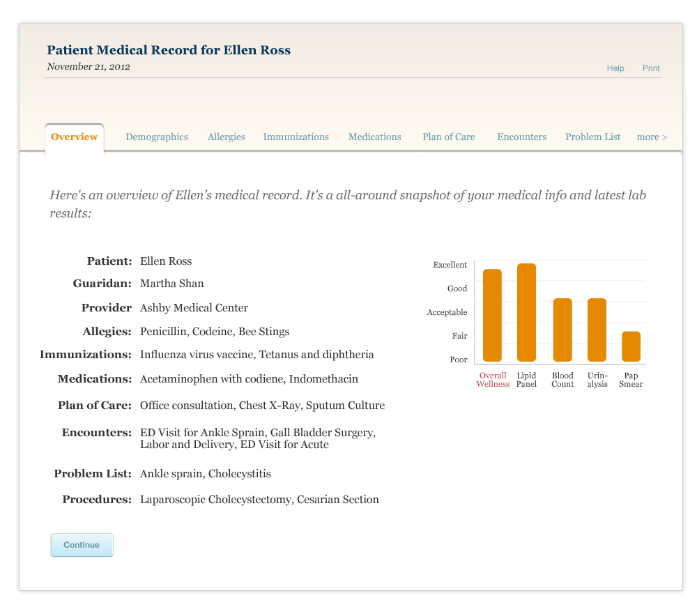Click the 'Poor' axis label
This screenshot has width=697, height=616.
click(459, 360)
